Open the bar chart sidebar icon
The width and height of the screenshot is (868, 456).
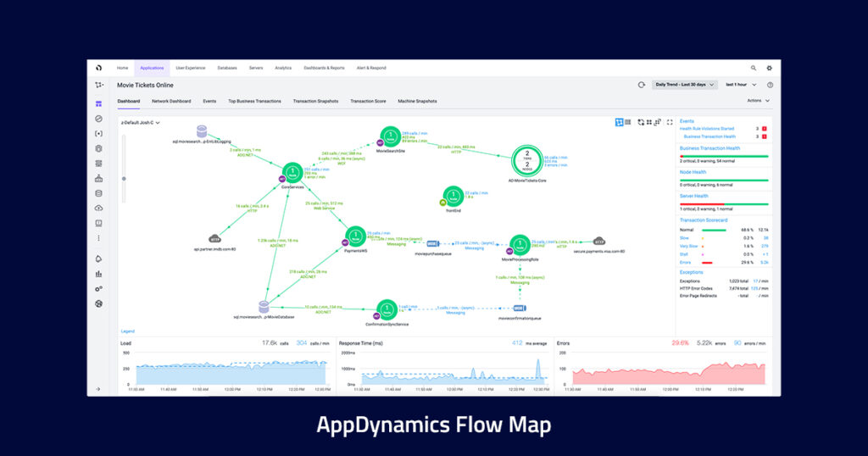98,274
